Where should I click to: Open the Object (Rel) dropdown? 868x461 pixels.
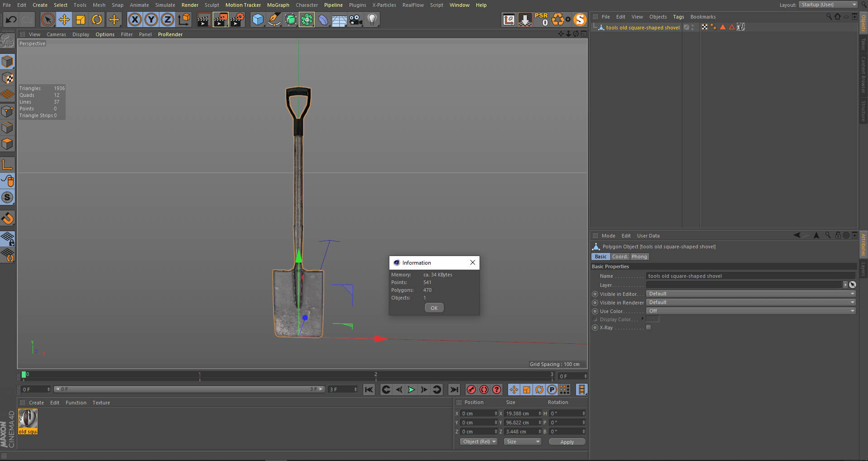tap(479, 442)
